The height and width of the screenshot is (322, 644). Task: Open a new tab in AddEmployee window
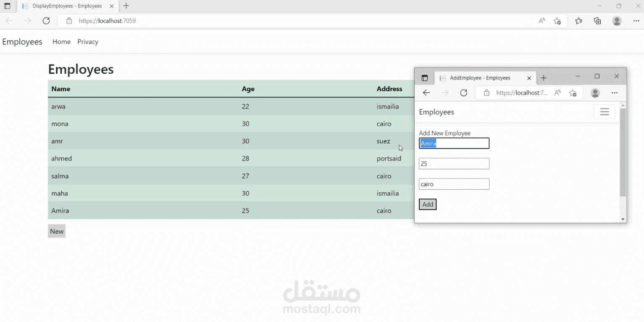click(544, 78)
